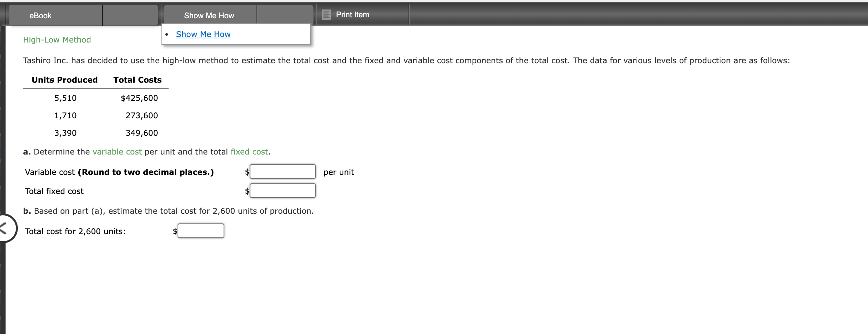Select the 5,510 units table value
The width and height of the screenshot is (868, 334).
65,98
